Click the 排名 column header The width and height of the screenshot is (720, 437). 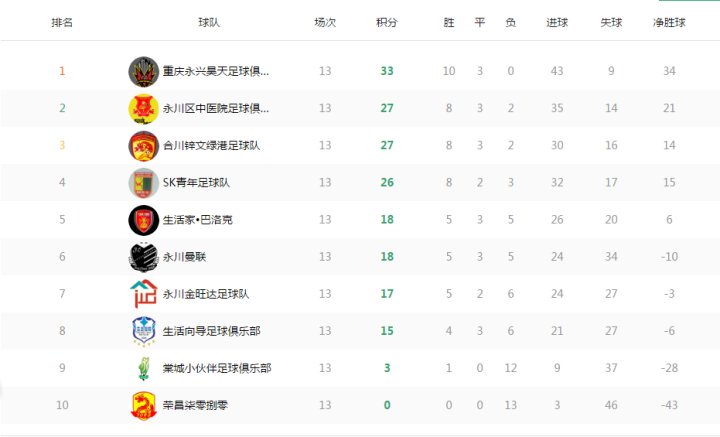coord(62,22)
